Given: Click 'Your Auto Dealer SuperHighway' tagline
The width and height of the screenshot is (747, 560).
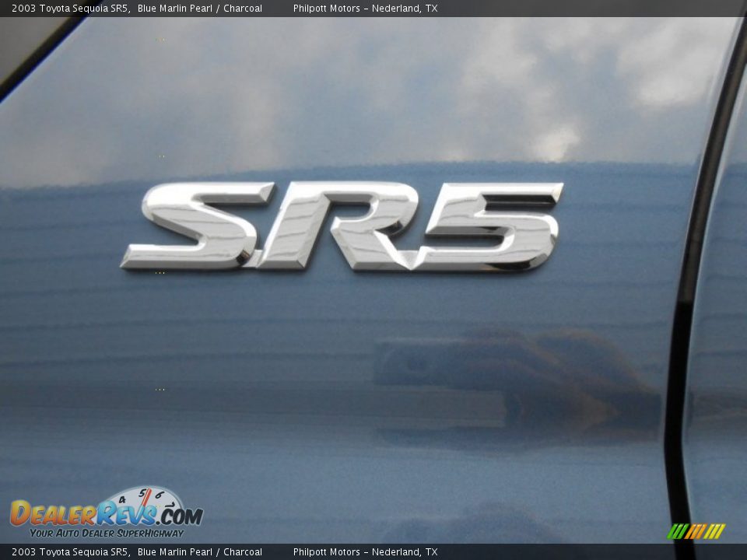Looking at the screenshot, I should point(107,534).
